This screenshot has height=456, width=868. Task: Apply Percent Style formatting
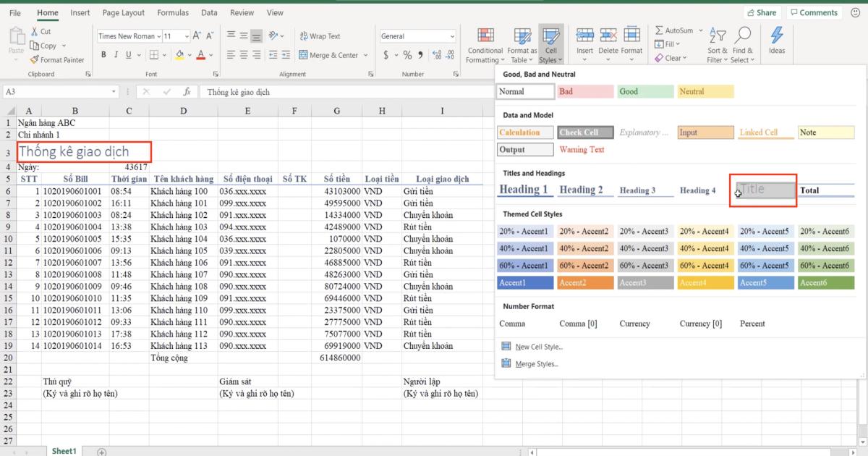(408, 54)
